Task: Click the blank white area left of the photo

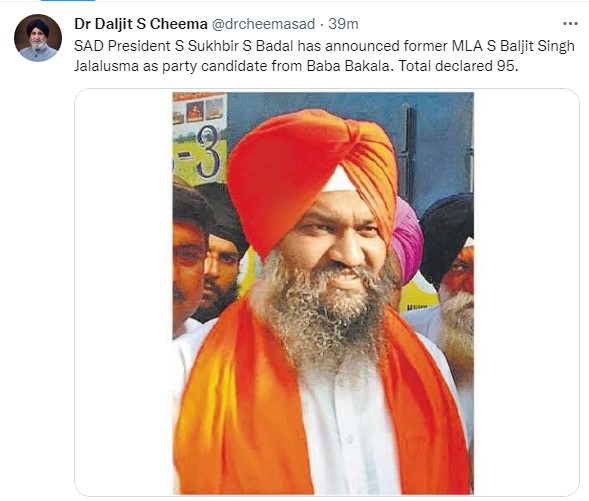Action: click(x=124, y=293)
